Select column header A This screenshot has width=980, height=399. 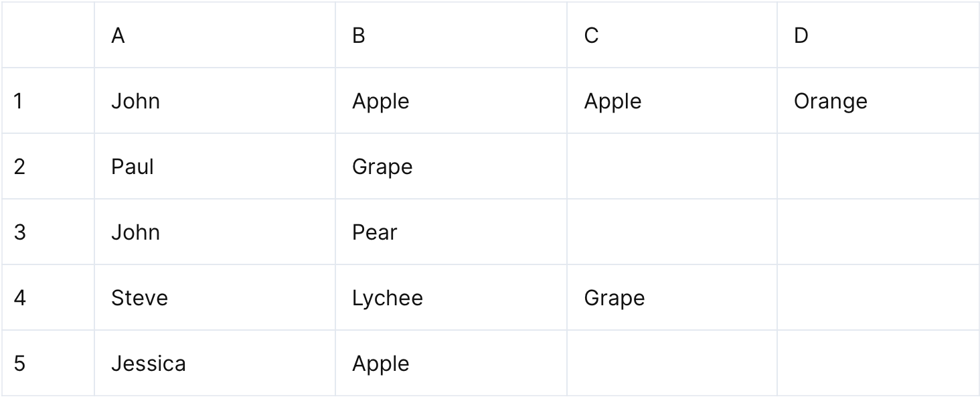(x=214, y=35)
